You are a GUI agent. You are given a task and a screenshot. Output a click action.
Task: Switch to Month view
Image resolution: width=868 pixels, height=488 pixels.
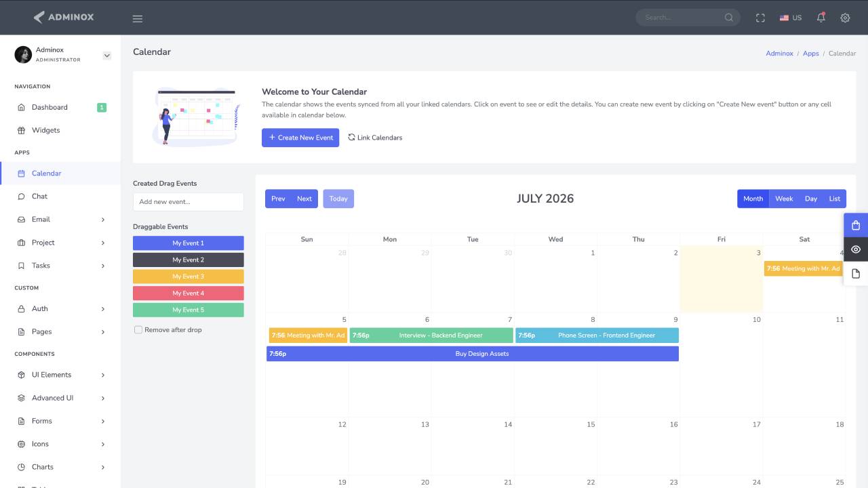point(753,199)
